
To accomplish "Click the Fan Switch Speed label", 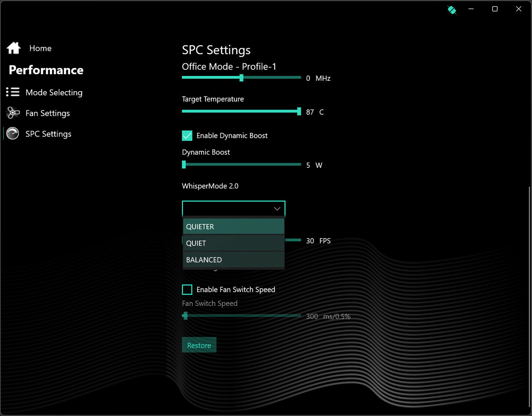I will [x=210, y=303].
